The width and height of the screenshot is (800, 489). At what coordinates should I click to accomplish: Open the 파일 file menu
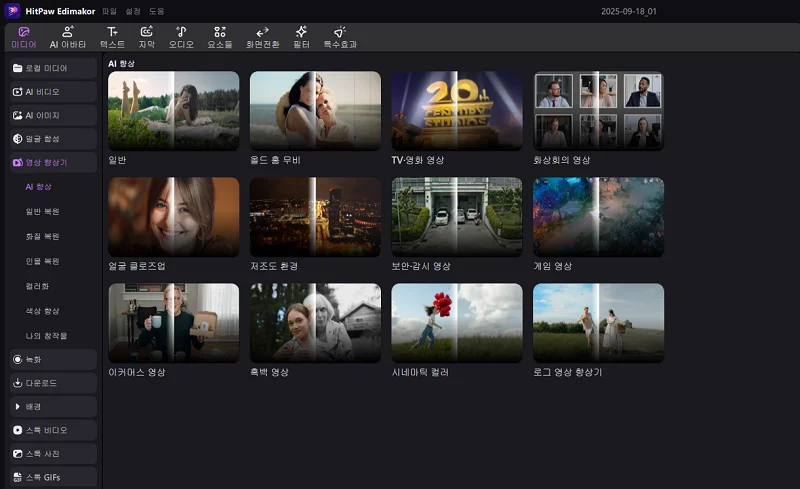(x=109, y=11)
